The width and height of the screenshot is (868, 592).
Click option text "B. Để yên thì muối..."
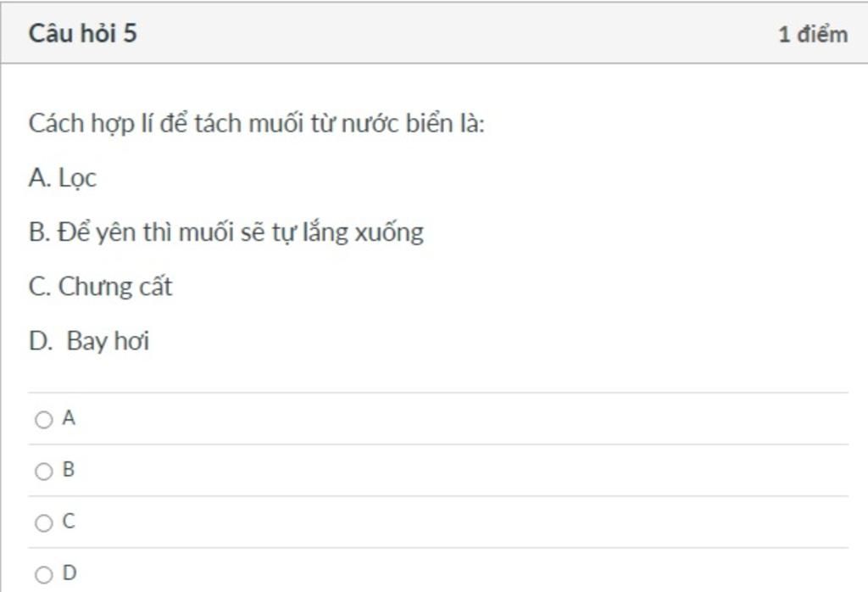(x=225, y=232)
